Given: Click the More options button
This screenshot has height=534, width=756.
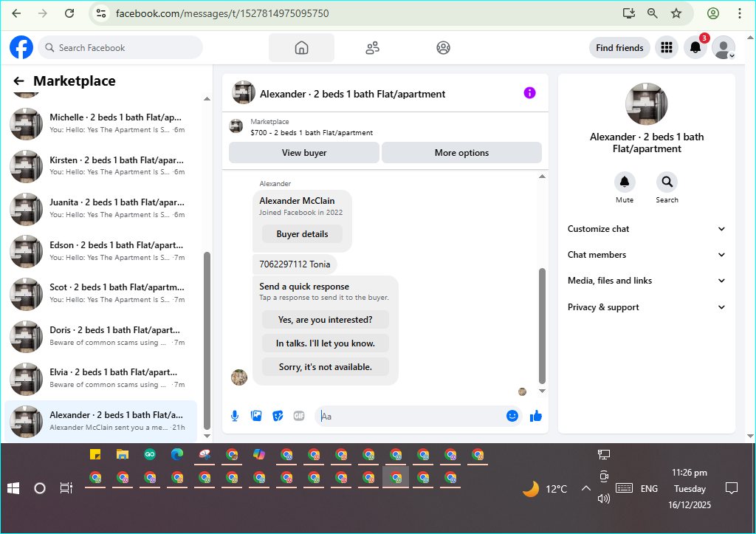Looking at the screenshot, I should 461,153.
